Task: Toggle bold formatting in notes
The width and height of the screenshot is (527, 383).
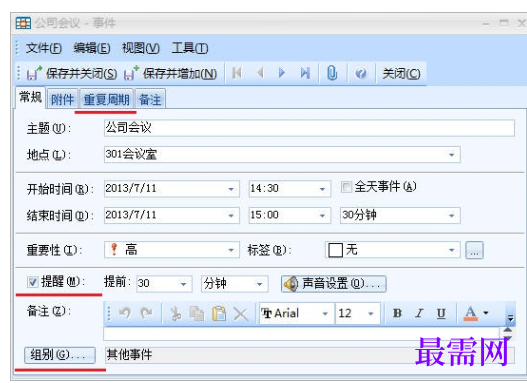Action: tap(397, 313)
